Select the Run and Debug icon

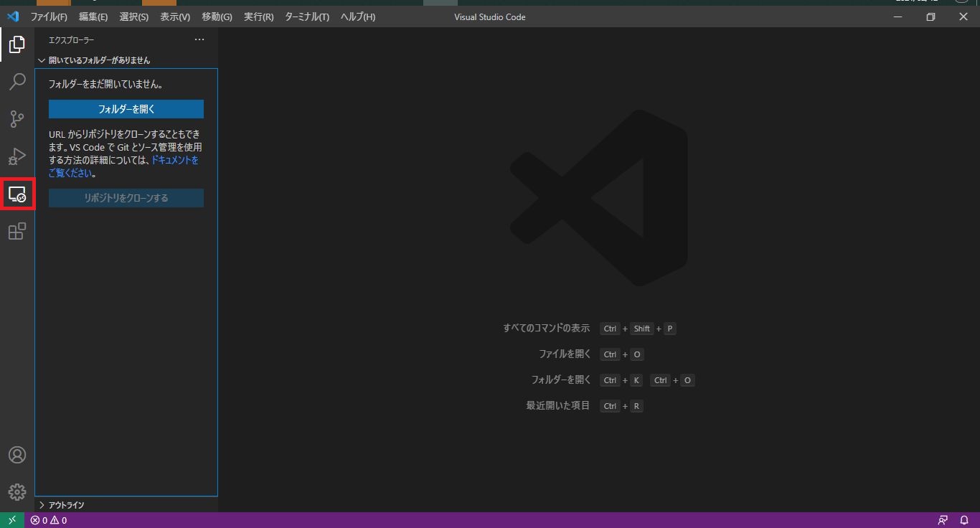coord(17,156)
